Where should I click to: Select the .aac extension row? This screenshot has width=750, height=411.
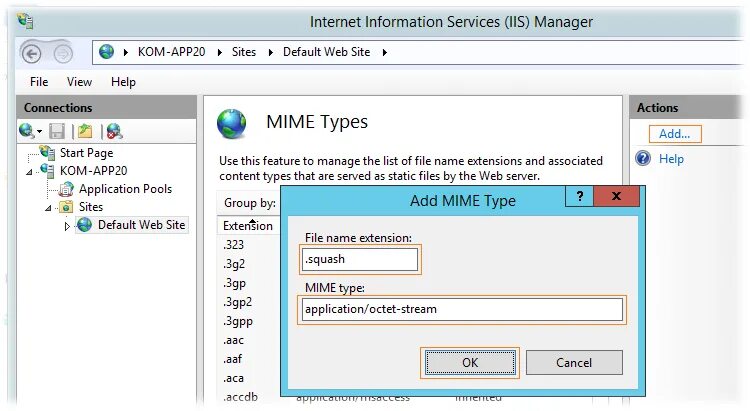coord(233,340)
